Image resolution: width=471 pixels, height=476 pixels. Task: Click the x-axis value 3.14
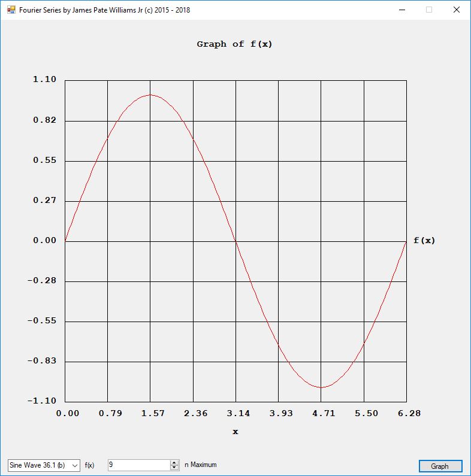coord(238,414)
